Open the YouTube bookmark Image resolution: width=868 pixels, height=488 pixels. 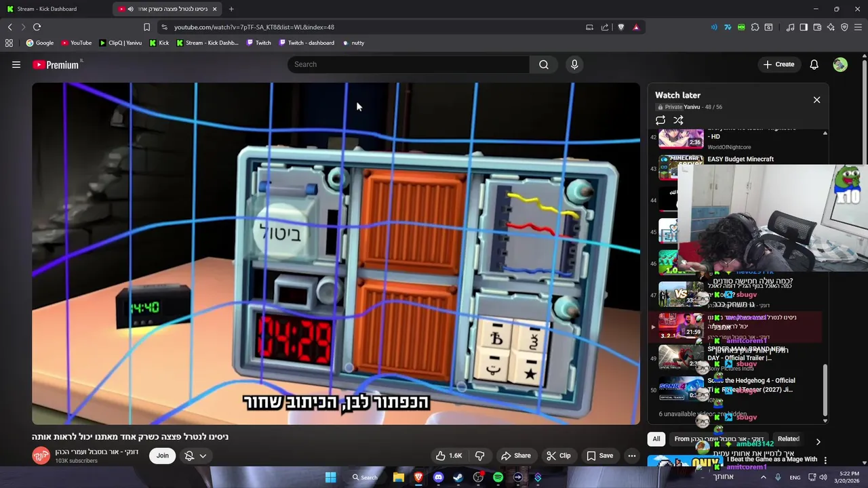pyautogui.click(x=77, y=43)
